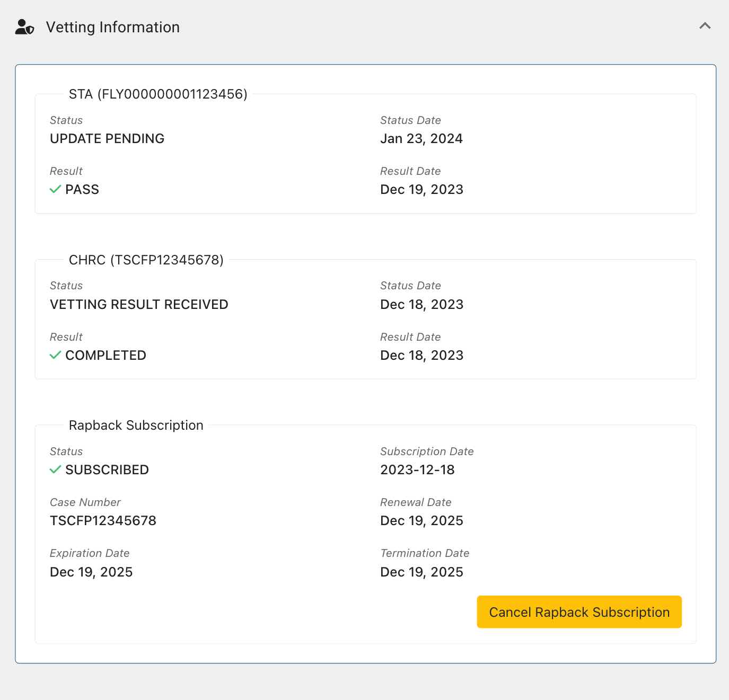Click the user shield icon beside Vetting Information
The width and height of the screenshot is (729, 700).
pyautogui.click(x=24, y=27)
